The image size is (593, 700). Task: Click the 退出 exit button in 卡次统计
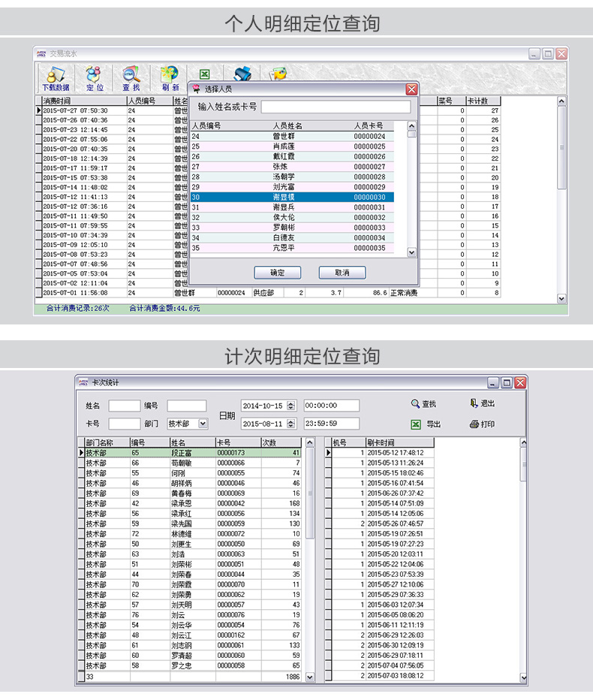click(x=482, y=404)
